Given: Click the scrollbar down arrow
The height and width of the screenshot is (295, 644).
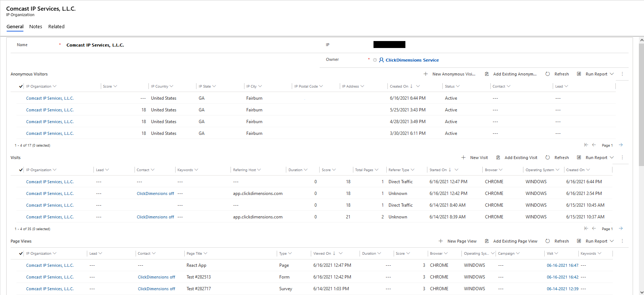Looking at the screenshot, I should pos(641,292).
